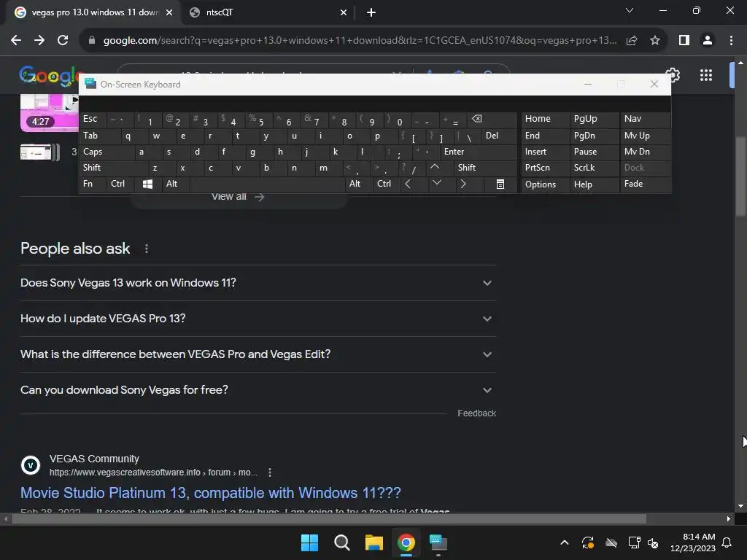The height and width of the screenshot is (560, 747).
Task: Open Windows taskbar search
Action: coord(342,542)
